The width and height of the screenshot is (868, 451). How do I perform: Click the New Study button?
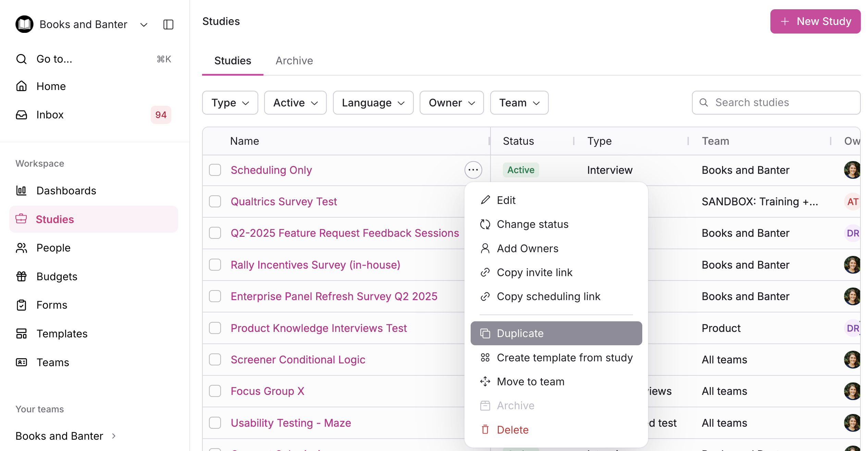coord(815,21)
